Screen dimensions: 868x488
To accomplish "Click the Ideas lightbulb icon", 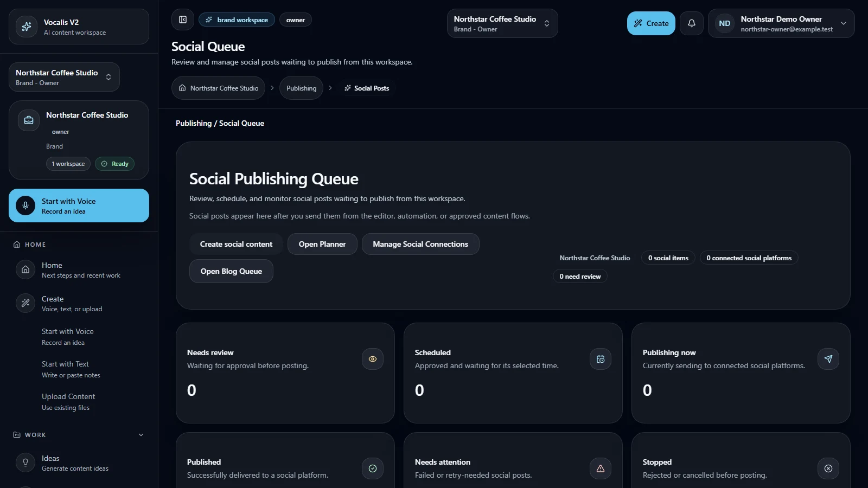I will 25,463.
